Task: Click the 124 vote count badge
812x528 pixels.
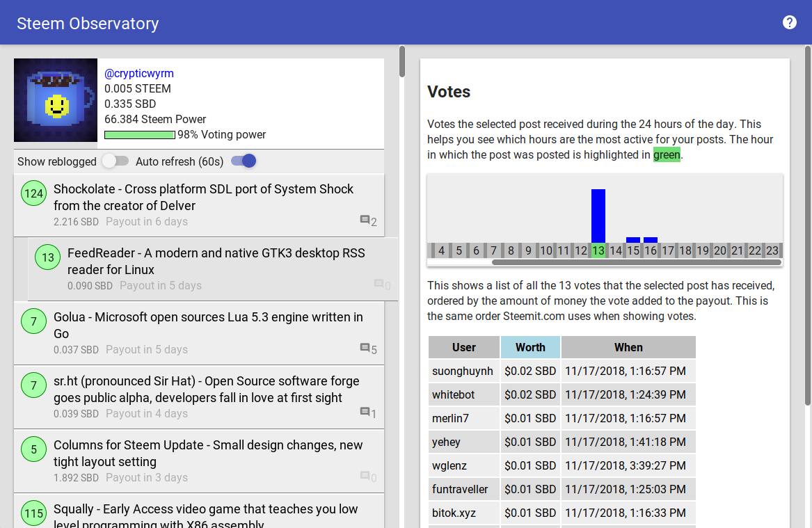Action: click(x=33, y=193)
